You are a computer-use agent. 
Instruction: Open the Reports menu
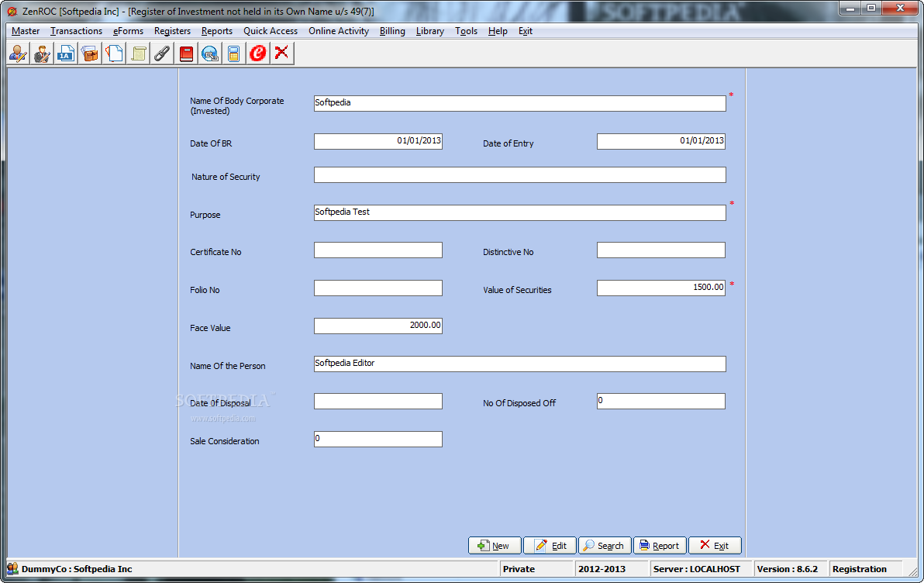coord(217,31)
